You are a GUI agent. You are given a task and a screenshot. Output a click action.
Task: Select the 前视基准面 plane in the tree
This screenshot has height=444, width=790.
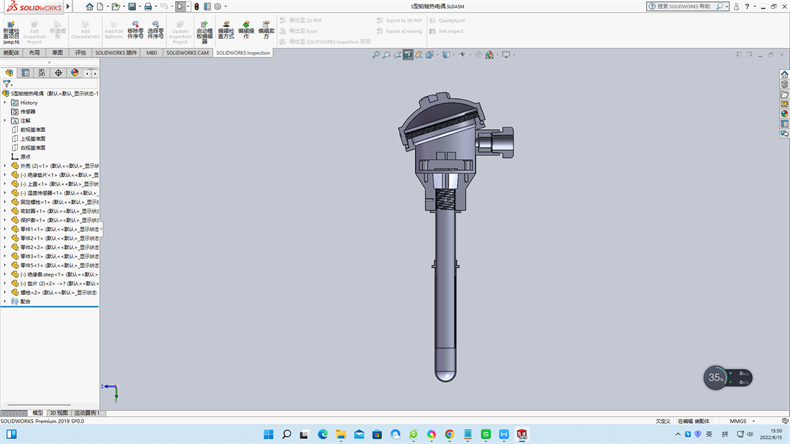33,129
